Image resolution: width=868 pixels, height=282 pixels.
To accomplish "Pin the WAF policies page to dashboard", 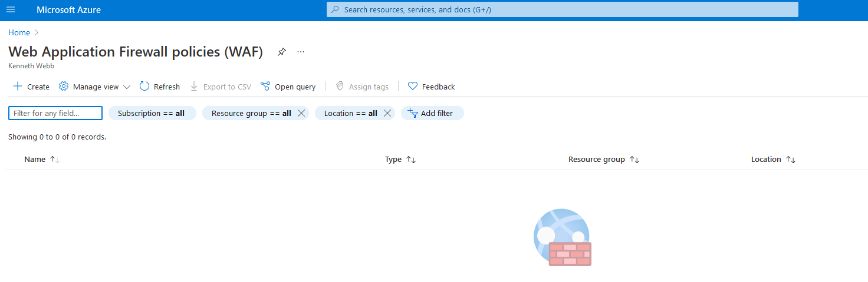I will click(282, 52).
